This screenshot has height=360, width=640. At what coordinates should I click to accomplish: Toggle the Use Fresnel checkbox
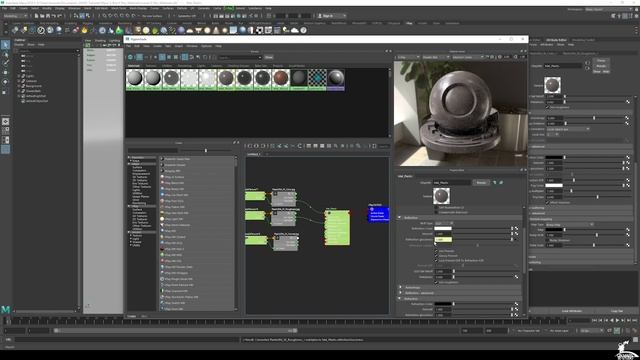436,251
